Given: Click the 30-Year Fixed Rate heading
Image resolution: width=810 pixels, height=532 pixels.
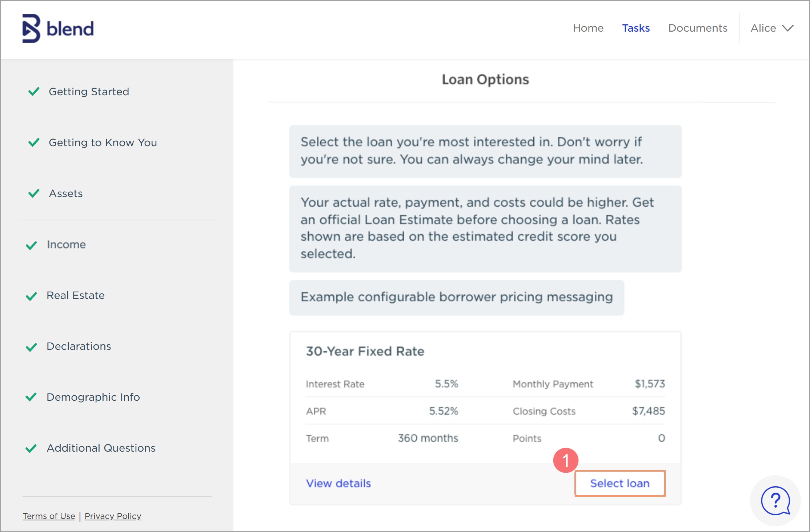Looking at the screenshot, I should (x=365, y=351).
